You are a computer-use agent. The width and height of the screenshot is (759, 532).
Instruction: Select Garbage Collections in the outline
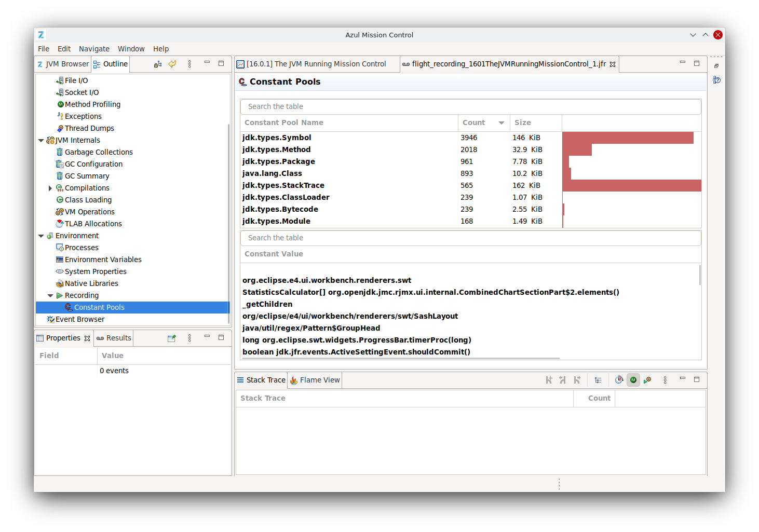[99, 152]
